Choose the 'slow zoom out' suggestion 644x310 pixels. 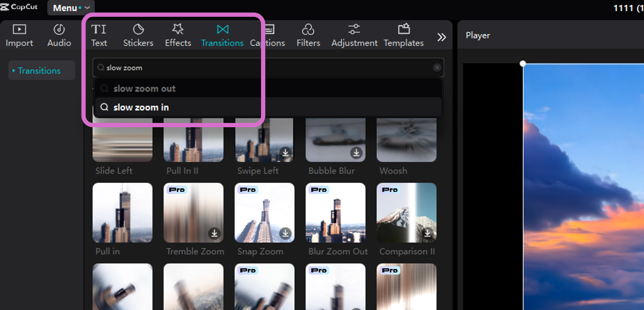(144, 89)
